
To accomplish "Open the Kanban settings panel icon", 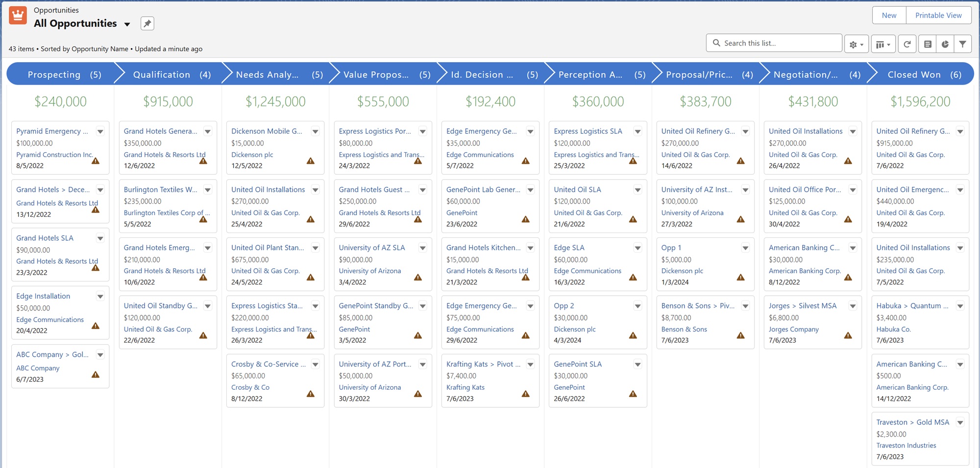I will pos(928,44).
